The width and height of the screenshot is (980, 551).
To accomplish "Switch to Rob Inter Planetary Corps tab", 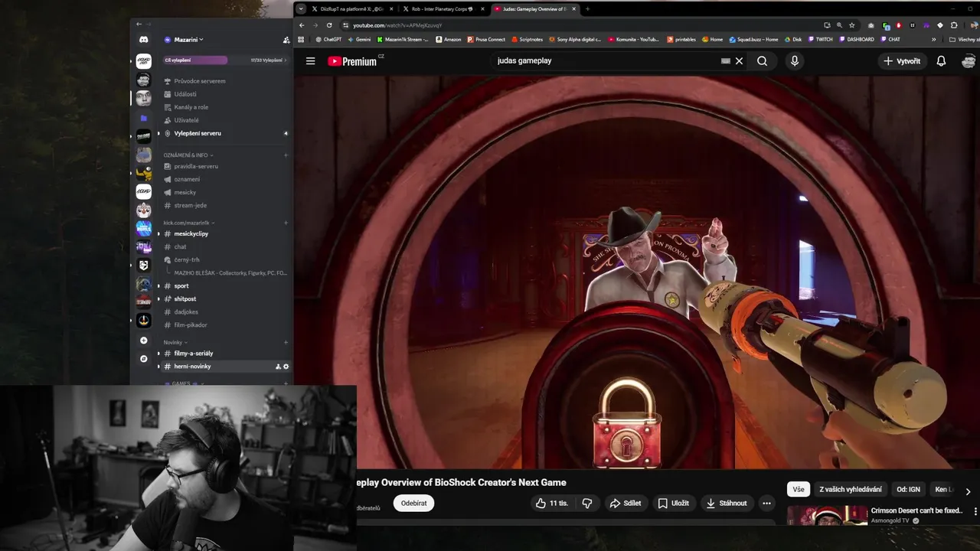I will pos(443,9).
